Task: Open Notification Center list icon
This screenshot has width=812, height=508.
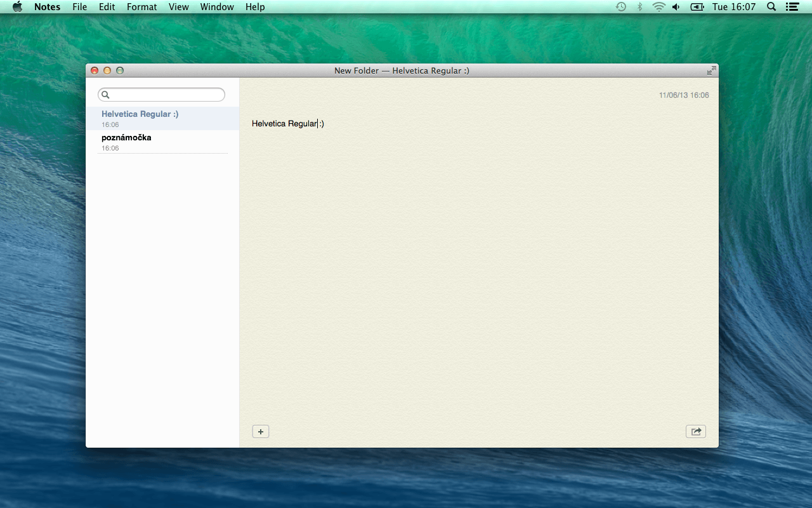Action: (x=792, y=7)
